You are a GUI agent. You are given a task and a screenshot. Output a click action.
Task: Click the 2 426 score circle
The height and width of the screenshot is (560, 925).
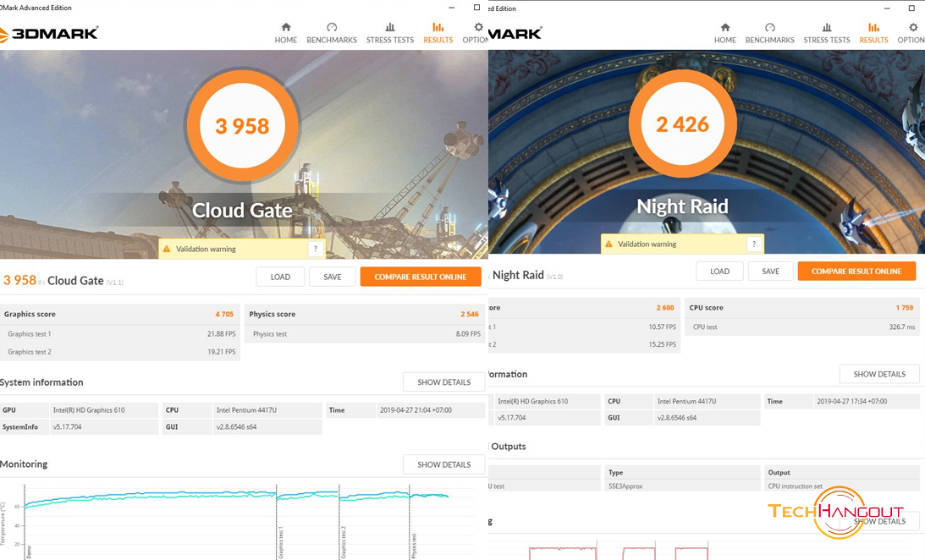(x=683, y=124)
